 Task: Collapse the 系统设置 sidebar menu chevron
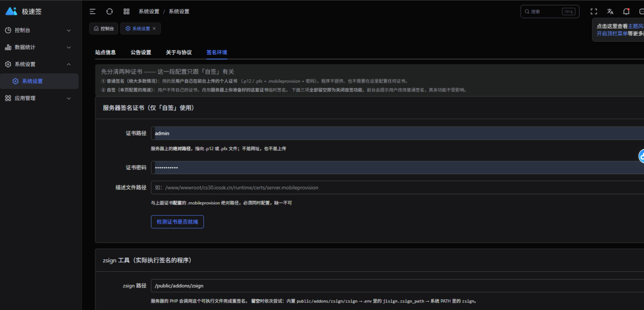[x=69, y=64]
